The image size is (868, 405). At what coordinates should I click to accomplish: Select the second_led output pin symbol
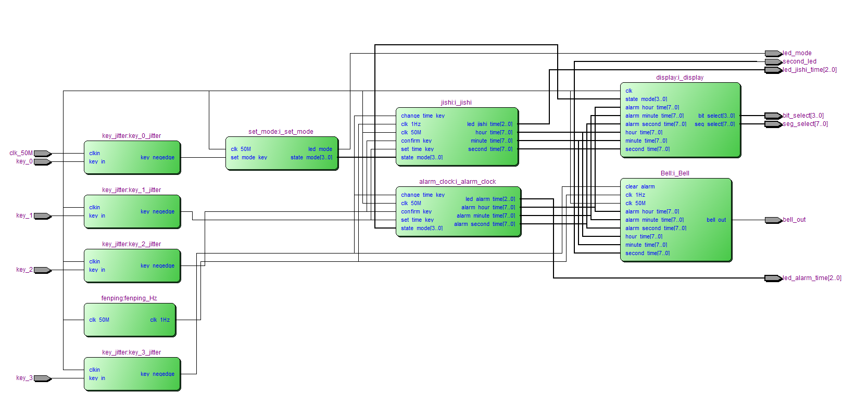click(x=773, y=62)
